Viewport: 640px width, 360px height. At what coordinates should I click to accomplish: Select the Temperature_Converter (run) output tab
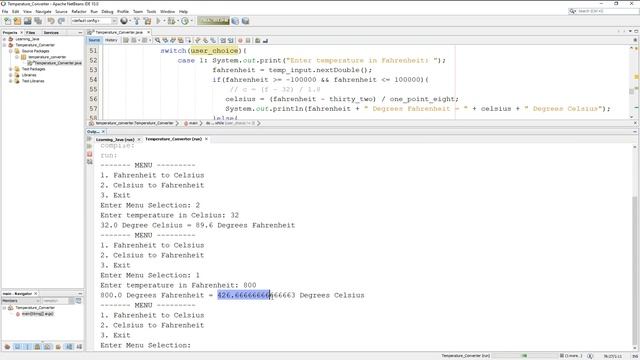173,139
